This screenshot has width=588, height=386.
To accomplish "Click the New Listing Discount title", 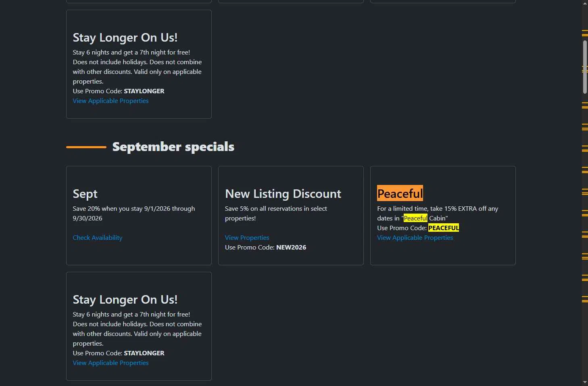I will coord(283,194).
